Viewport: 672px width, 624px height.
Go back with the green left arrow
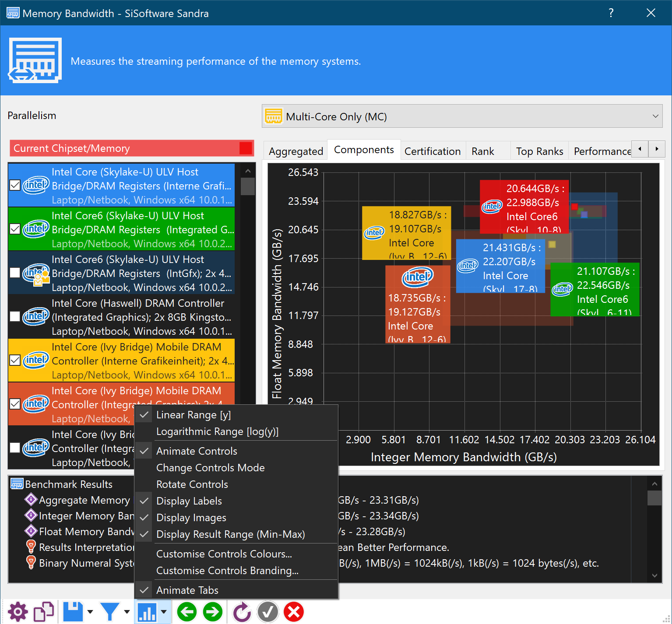click(187, 612)
